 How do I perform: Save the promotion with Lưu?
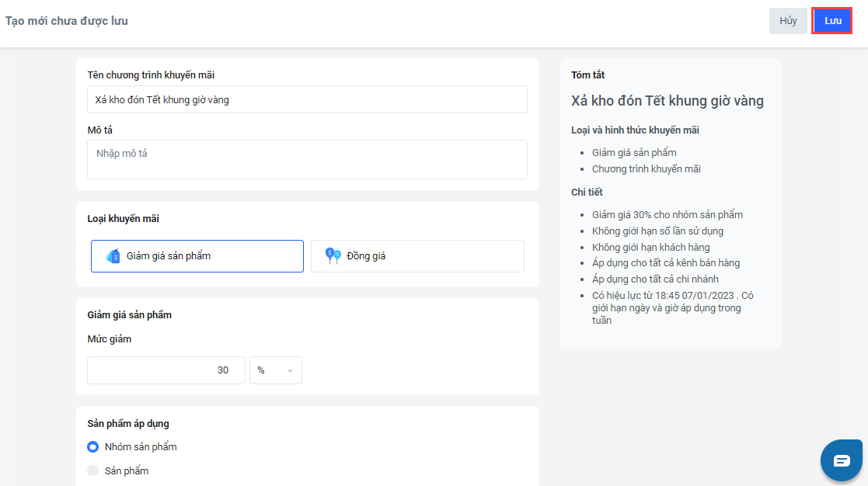coord(832,21)
